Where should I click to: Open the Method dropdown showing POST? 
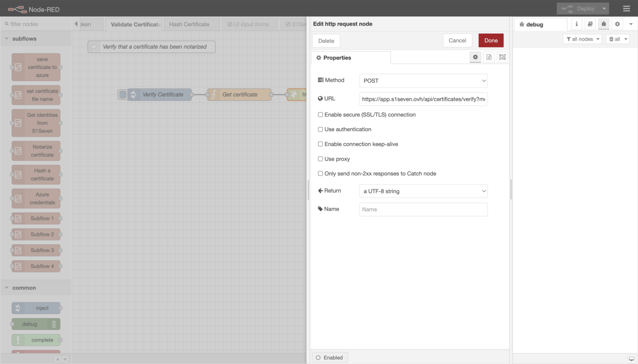click(423, 81)
